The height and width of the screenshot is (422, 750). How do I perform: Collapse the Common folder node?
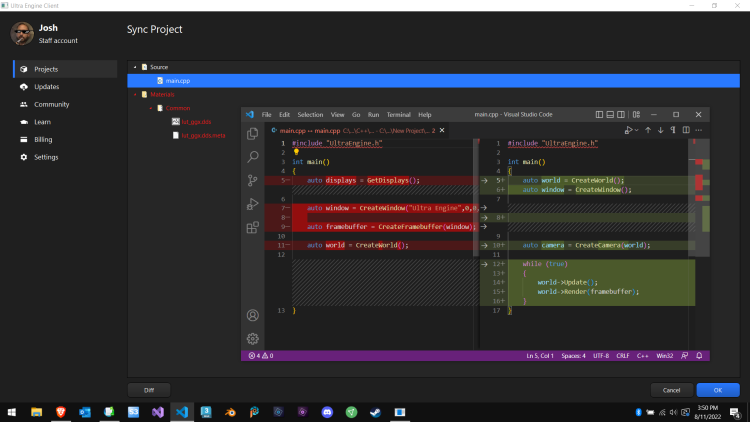(151, 107)
